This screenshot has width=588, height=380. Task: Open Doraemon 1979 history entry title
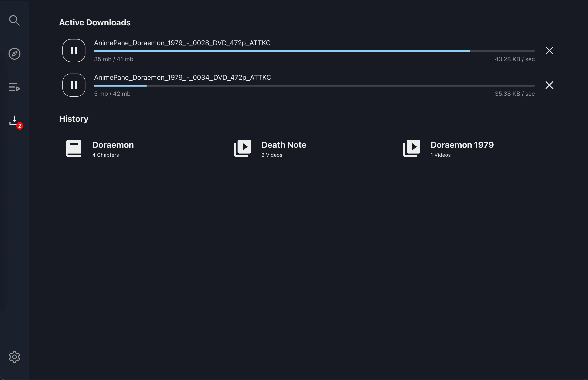(462, 145)
